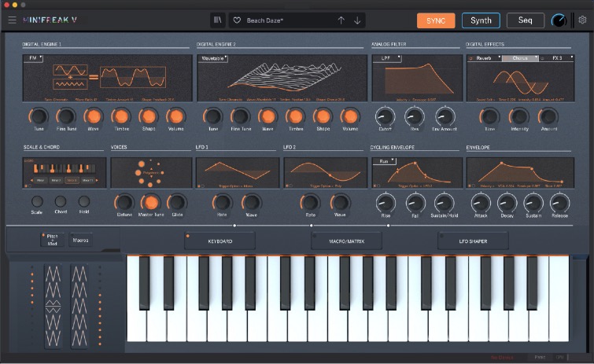
Task: Click the LFO 1 triangle waveform display
Action: [238, 173]
